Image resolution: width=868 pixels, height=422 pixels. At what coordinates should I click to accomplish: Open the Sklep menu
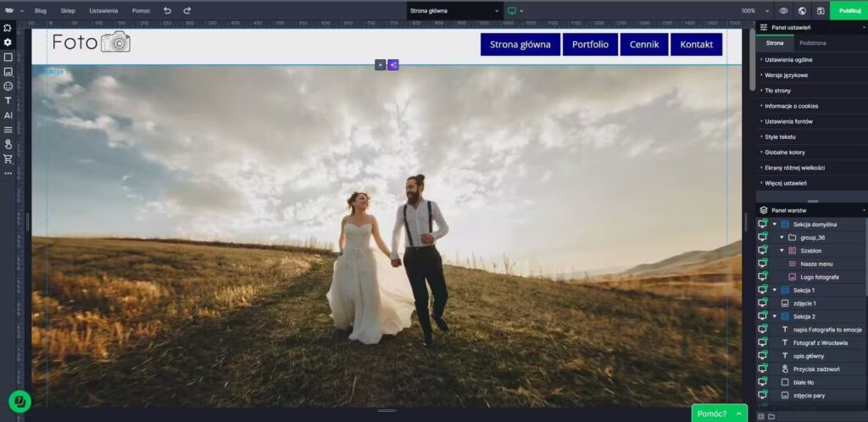(68, 10)
